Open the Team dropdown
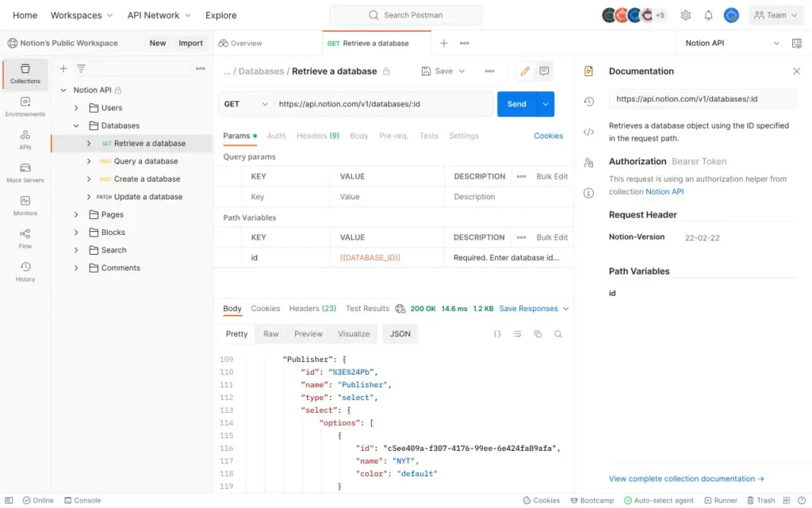Viewport: 812px width, 508px height. click(776, 15)
